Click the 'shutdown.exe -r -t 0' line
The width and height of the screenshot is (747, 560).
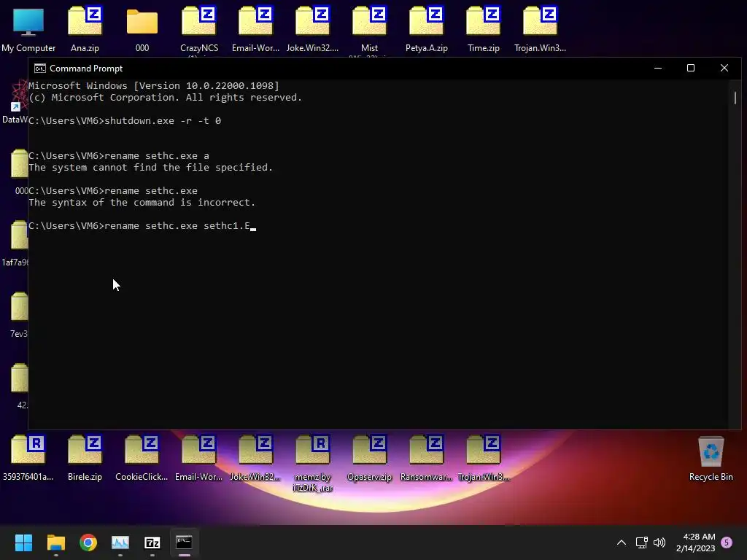[x=125, y=121]
